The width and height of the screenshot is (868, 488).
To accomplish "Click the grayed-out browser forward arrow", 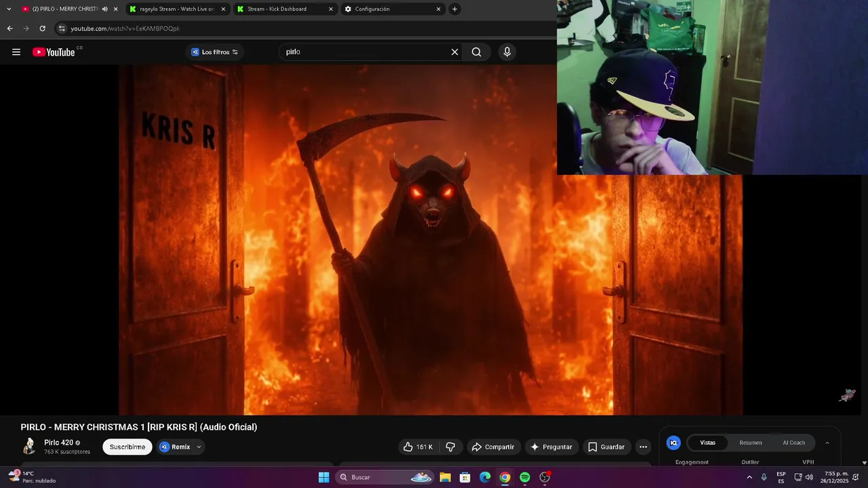I will pyautogui.click(x=26, y=28).
